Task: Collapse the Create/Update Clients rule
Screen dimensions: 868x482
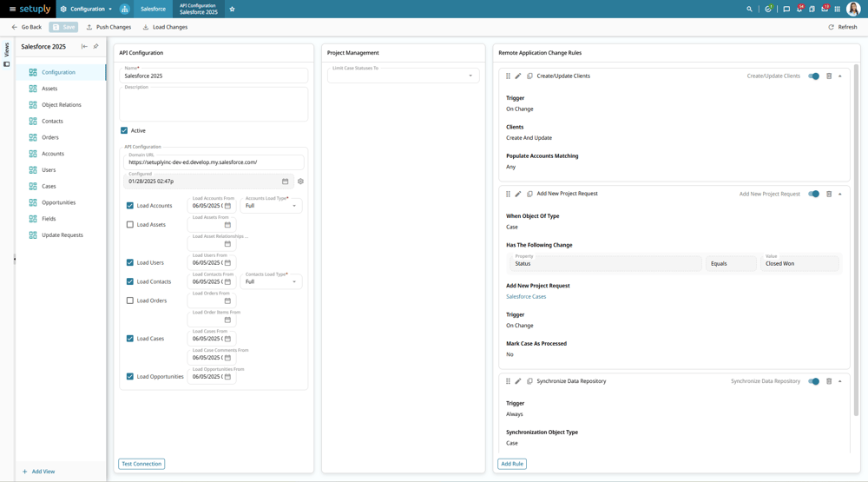Action: [839, 76]
